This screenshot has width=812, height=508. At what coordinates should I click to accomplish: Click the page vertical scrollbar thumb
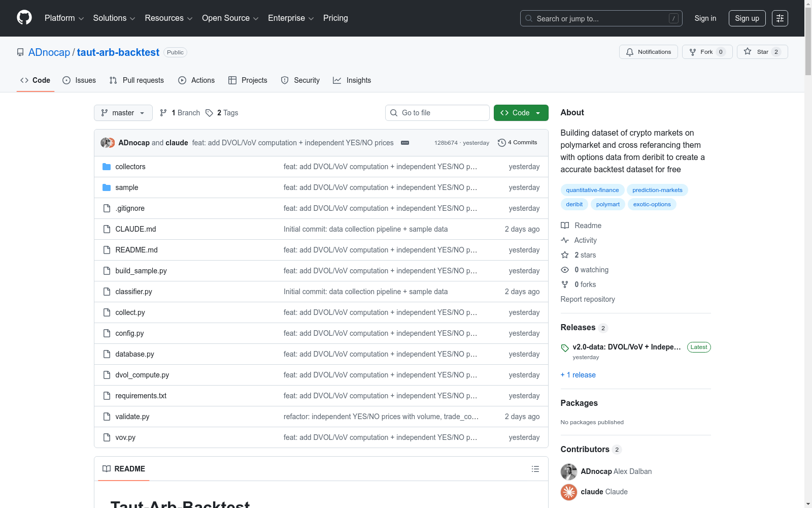pos(808,42)
